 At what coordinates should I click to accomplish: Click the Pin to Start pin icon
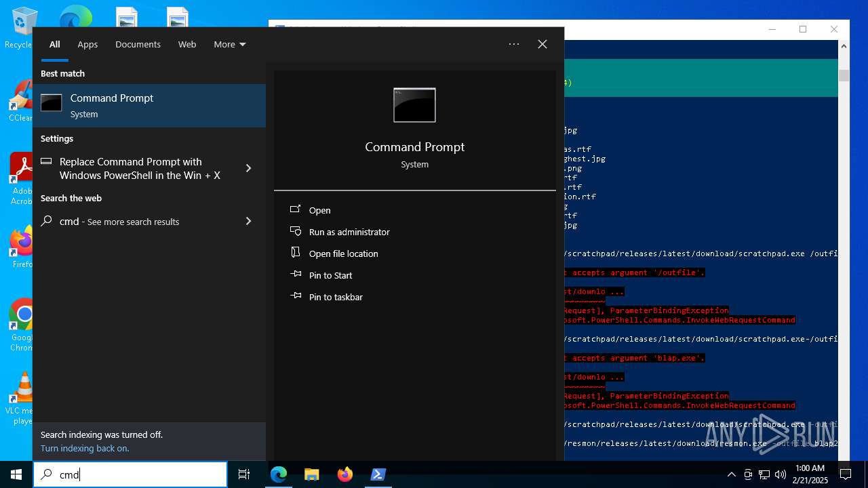pos(295,274)
